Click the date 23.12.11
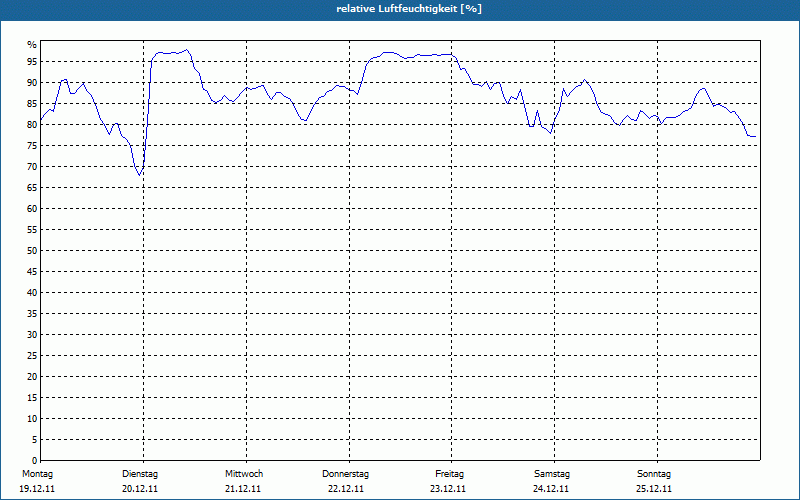Viewport: 800px width, 500px height. (448, 489)
